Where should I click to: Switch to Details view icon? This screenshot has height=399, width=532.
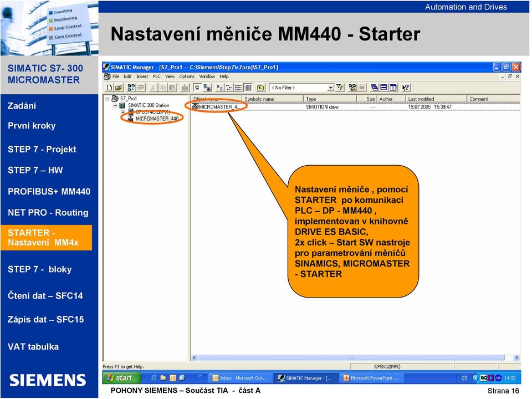[x=248, y=88]
